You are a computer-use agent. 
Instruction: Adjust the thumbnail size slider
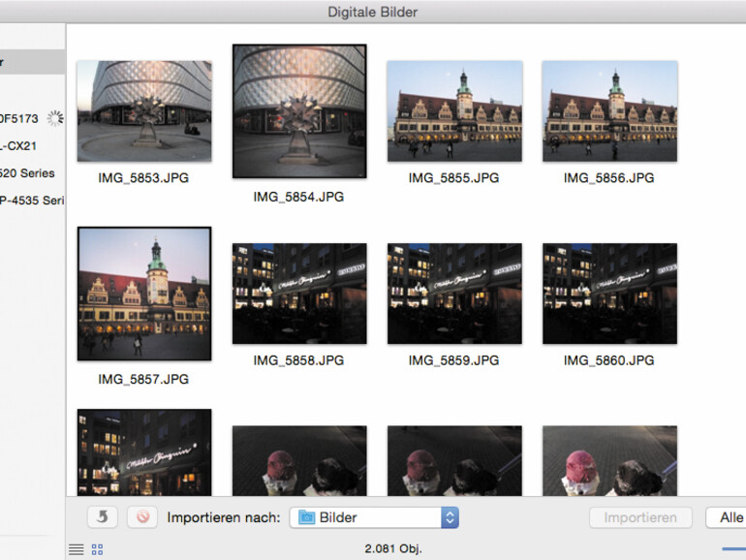733,549
